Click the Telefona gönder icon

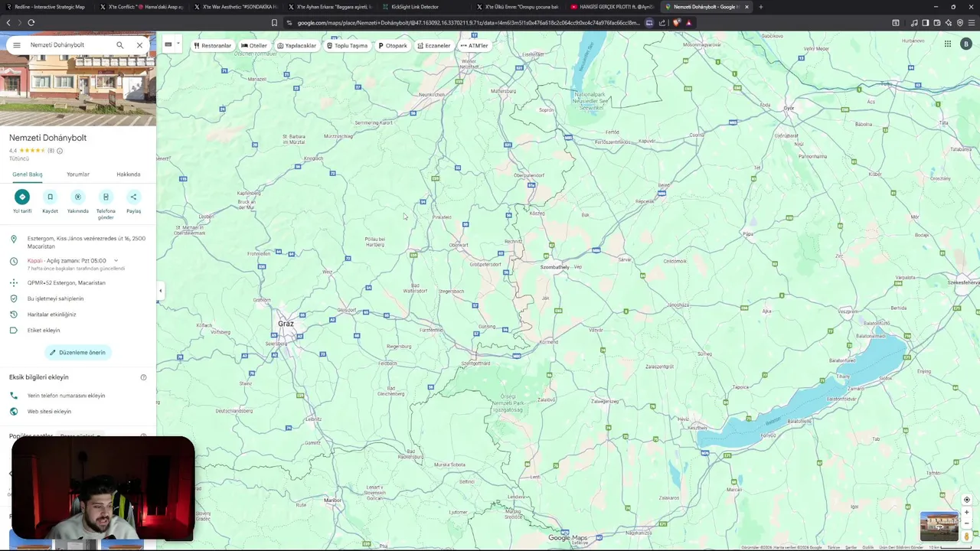pyautogui.click(x=106, y=197)
